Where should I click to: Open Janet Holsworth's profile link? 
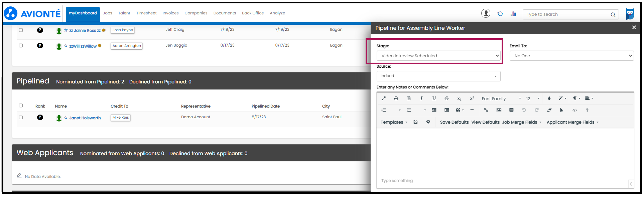(85, 118)
